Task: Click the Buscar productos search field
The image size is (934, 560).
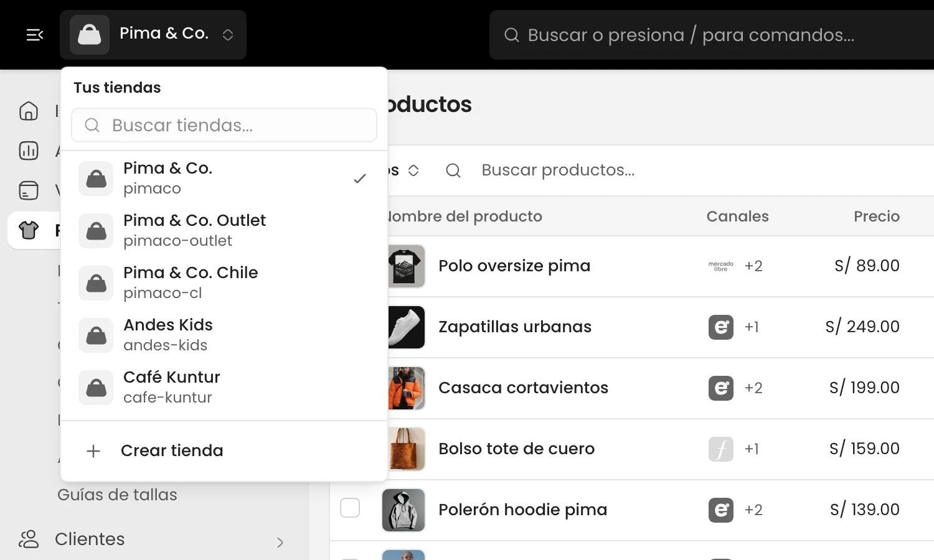Action: pos(558,170)
